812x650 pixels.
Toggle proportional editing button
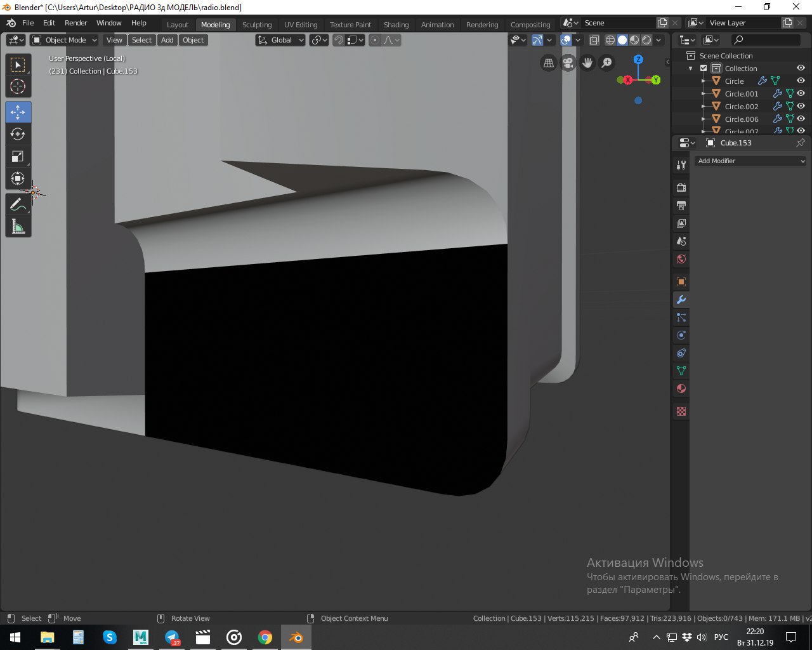[374, 40]
